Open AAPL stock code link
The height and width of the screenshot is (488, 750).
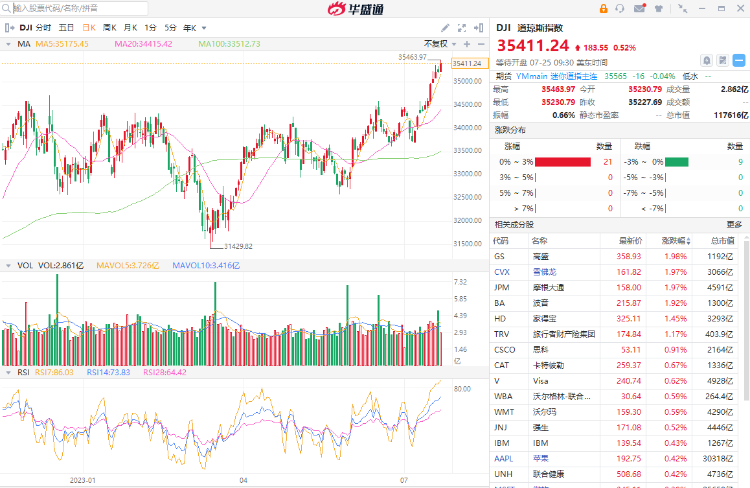503,458
